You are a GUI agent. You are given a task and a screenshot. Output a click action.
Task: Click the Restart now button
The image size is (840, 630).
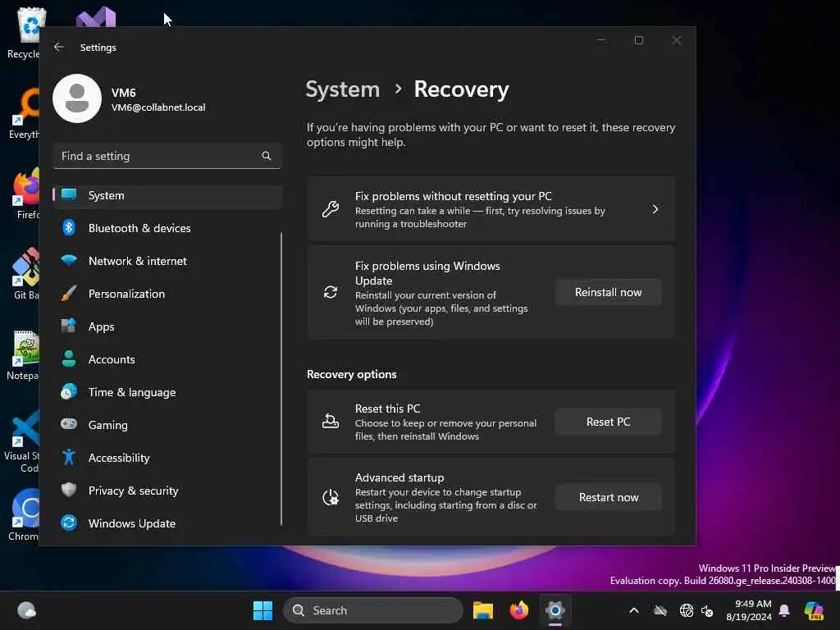(608, 497)
